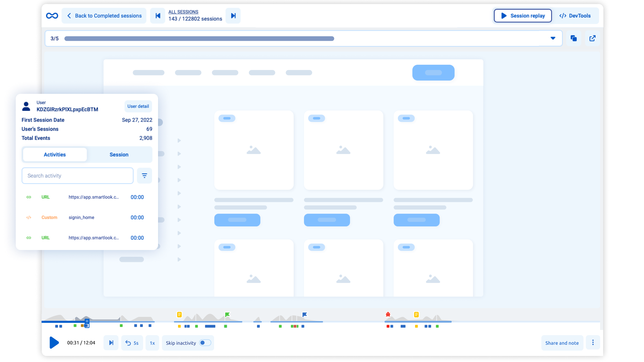Click the Search activity field
This screenshot has height=362, width=644.
[x=78, y=176]
